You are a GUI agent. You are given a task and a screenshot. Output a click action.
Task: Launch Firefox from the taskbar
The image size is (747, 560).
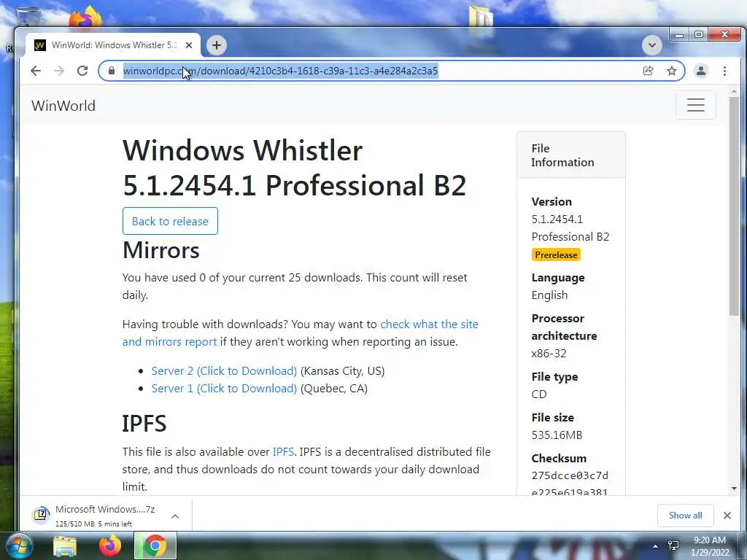coord(109,546)
